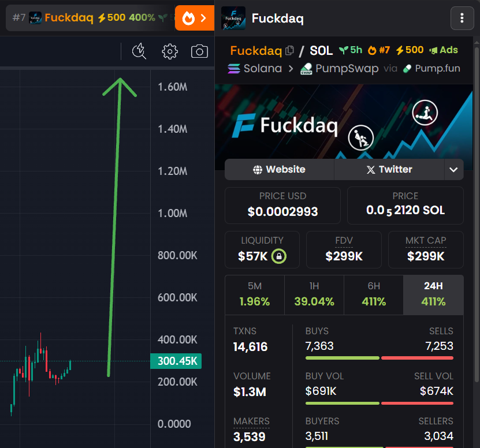Click the 0.0000 price axis label
480x448 pixels.
tap(174, 424)
